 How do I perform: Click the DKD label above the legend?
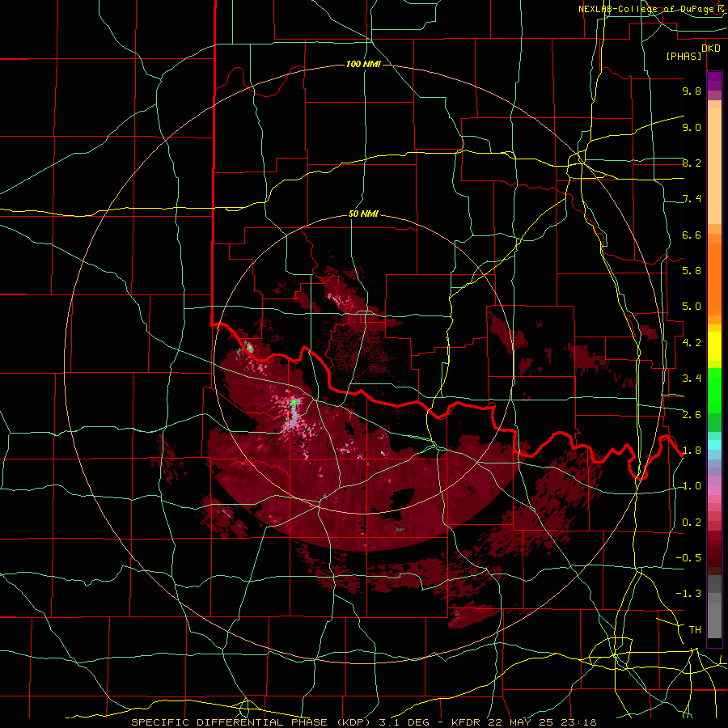point(711,49)
